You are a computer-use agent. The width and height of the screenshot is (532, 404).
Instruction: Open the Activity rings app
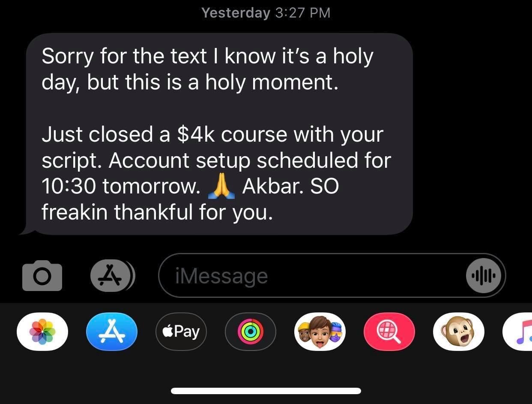251,332
